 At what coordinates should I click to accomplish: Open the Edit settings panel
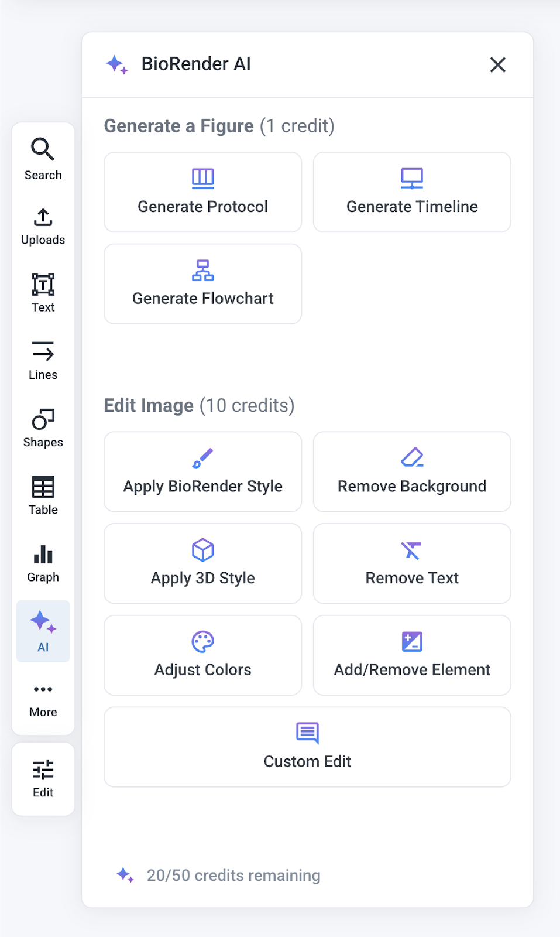43,779
